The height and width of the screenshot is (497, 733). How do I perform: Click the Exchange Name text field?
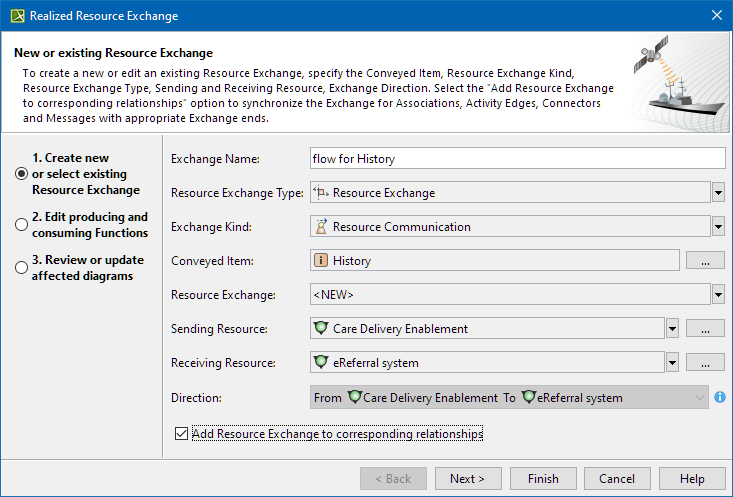[517, 159]
